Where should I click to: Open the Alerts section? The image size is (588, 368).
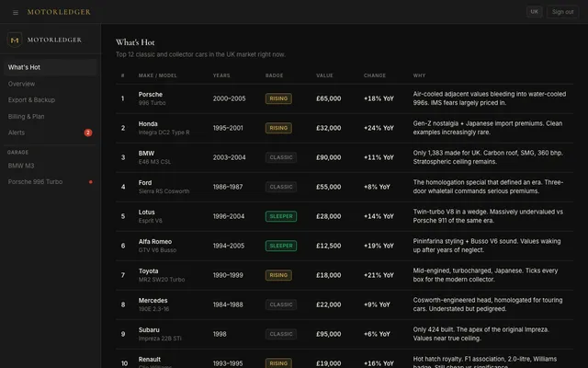coord(51,132)
